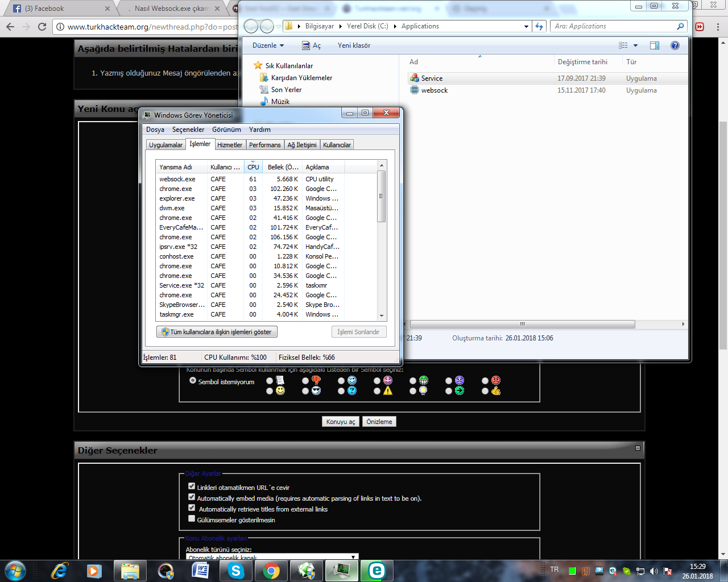Open Karşıdan Yüklemeler in Explorer sidebar

[x=301, y=78]
